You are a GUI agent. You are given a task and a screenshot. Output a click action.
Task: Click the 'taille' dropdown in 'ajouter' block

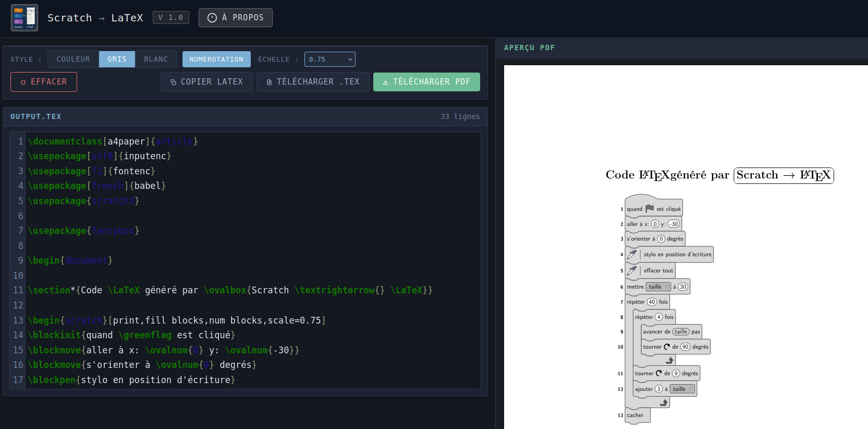682,389
